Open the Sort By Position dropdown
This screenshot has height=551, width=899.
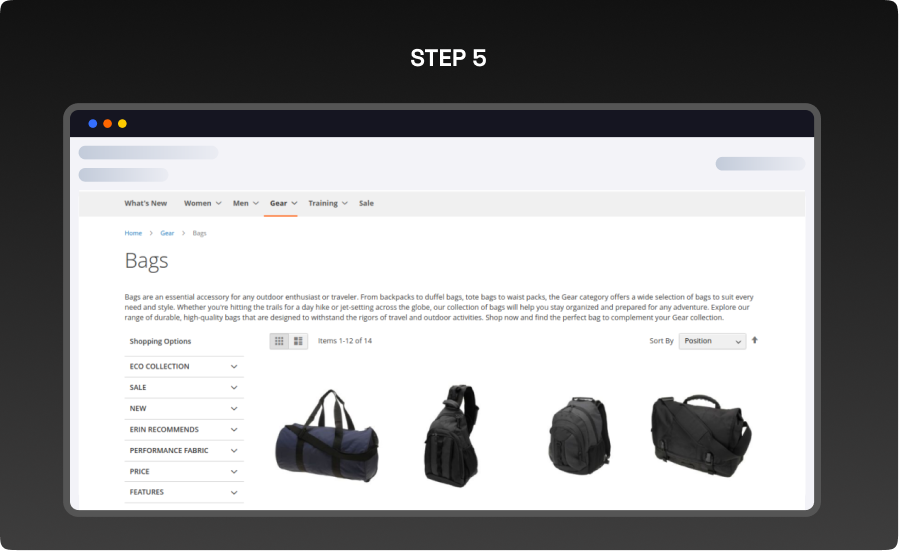pyautogui.click(x=712, y=341)
